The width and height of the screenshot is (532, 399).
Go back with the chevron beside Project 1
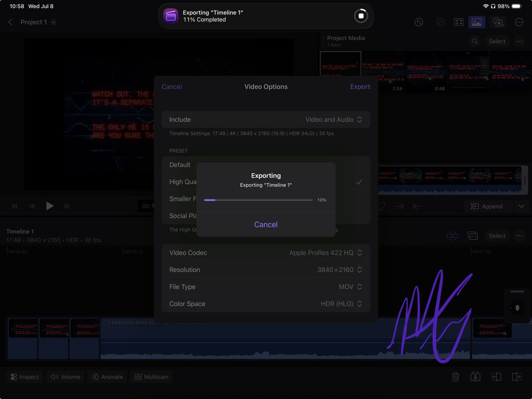(11, 22)
